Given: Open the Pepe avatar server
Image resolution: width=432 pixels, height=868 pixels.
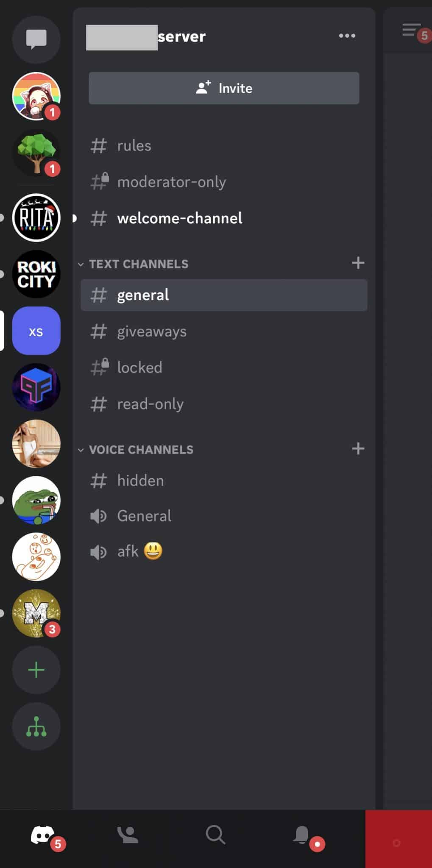Looking at the screenshot, I should 36,501.
